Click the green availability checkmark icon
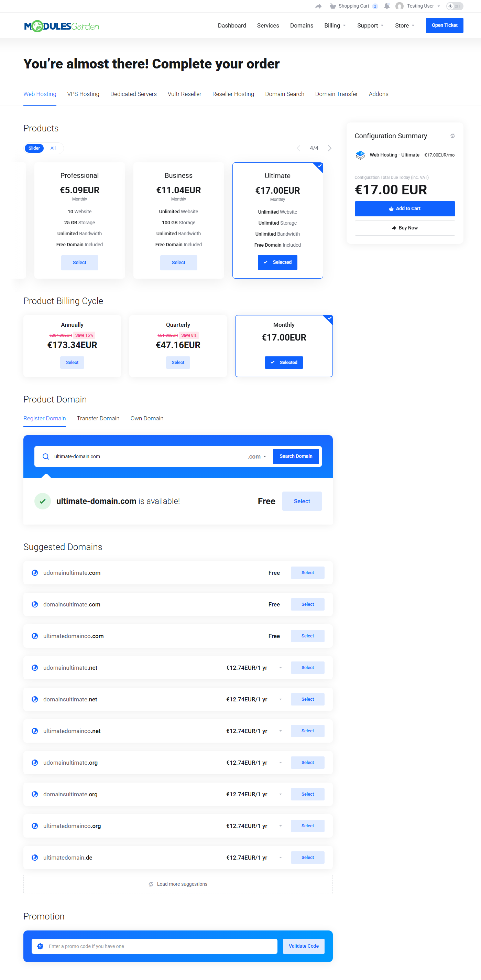The image size is (481, 980). pyautogui.click(x=43, y=501)
